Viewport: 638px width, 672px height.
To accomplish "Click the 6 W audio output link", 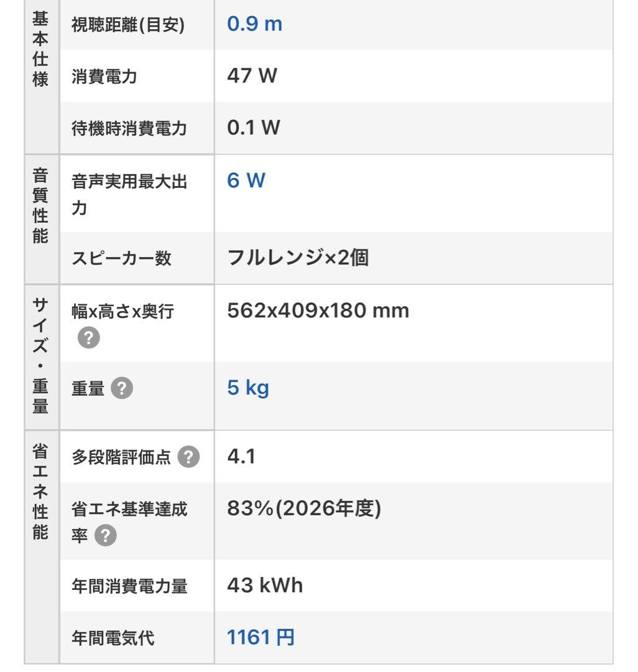I will tap(246, 181).
